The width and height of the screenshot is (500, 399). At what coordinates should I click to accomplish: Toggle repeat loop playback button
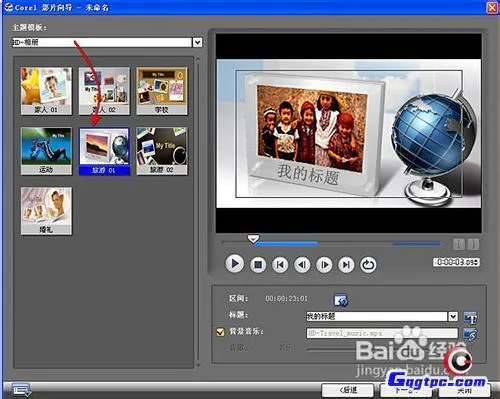[x=368, y=265]
